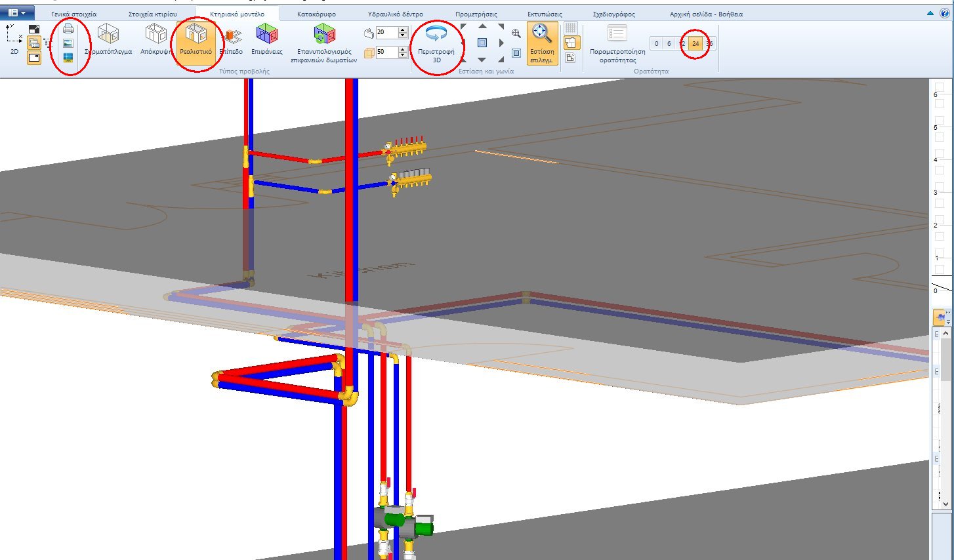Viewport: 954px width, 560px height.
Task: Set visibility value to 0
Action: tap(655, 43)
